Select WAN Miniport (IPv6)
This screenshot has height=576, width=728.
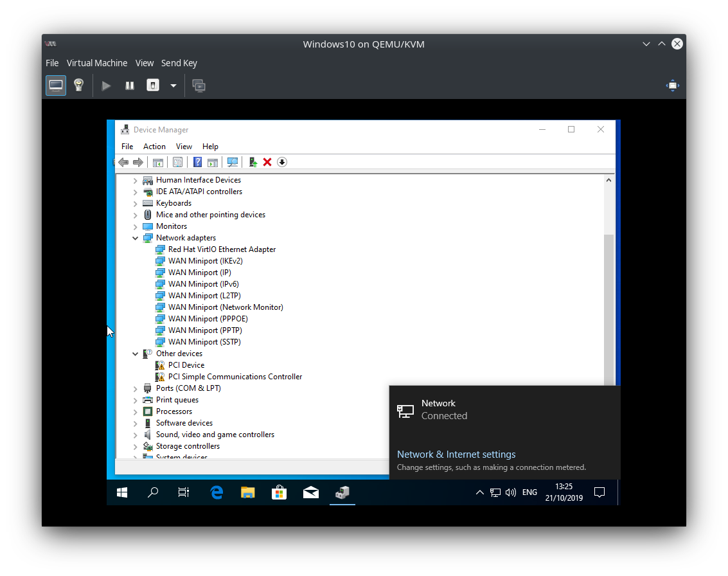pyautogui.click(x=203, y=283)
